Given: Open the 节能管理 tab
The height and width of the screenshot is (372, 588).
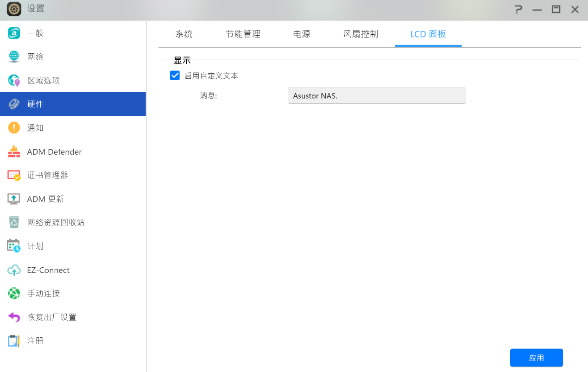Looking at the screenshot, I should point(243,34).
